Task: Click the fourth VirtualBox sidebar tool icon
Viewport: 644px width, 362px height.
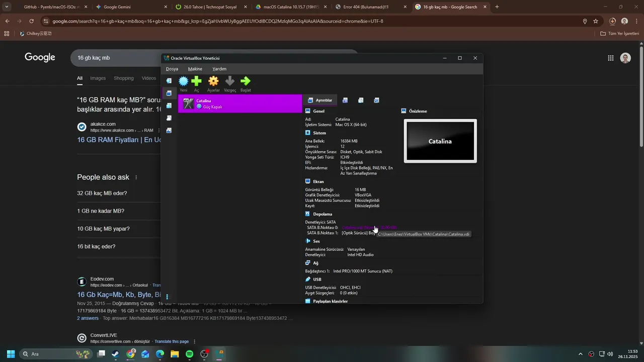Action: coord(169,118)
